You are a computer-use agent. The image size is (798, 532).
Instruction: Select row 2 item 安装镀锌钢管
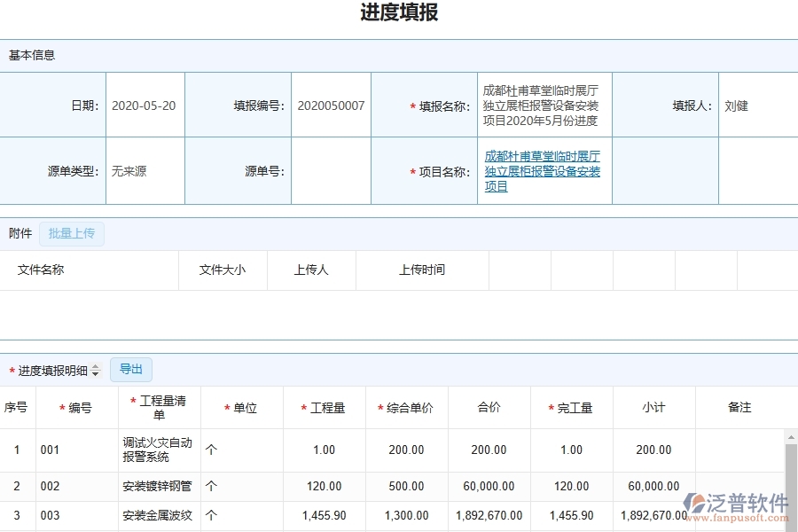coord(158,486)
